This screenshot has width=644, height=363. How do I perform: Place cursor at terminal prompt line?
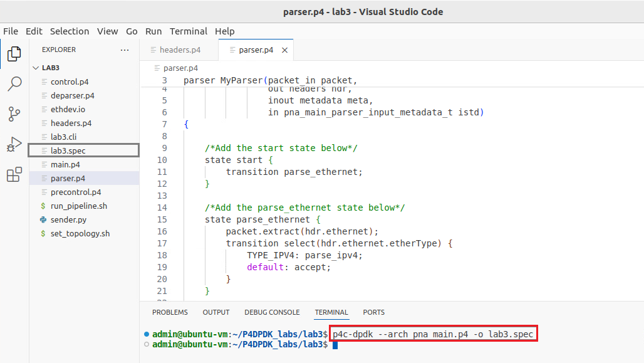[x=335, y=345]
